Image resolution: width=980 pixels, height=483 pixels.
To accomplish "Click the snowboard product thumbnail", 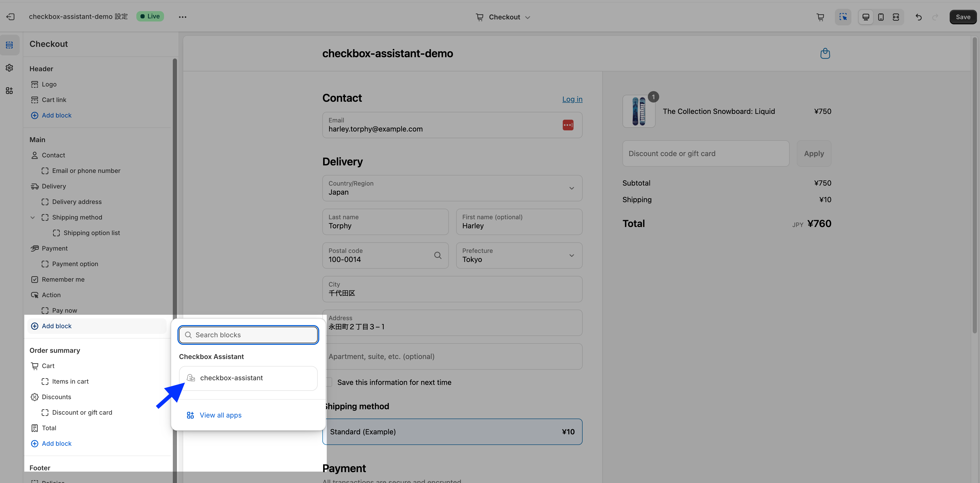I will point(639,111).
